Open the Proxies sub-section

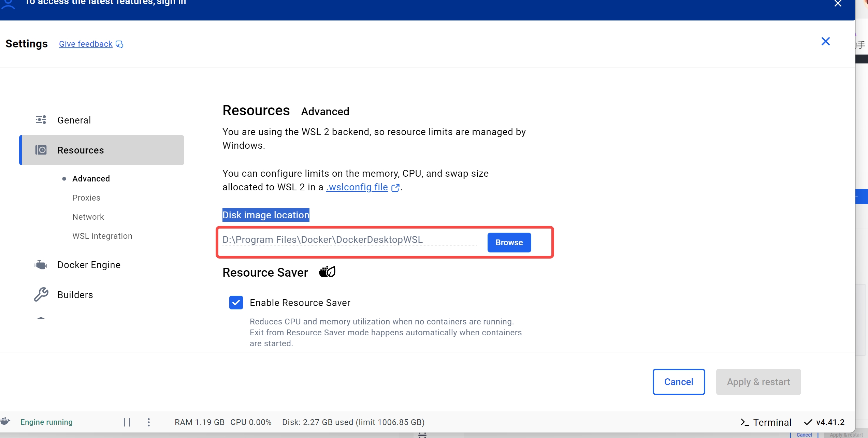[86, 198]
